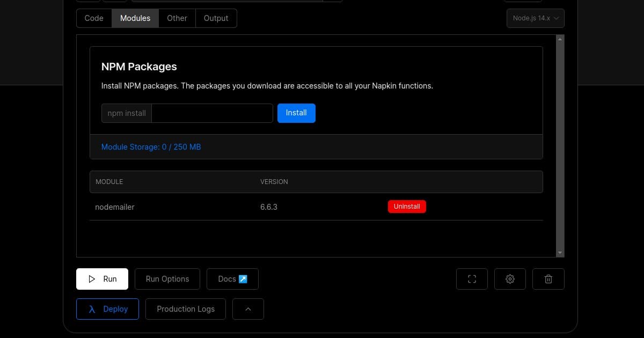Click the Module Storage usage link
Screen dimensions: 644x338
[151, 146]
